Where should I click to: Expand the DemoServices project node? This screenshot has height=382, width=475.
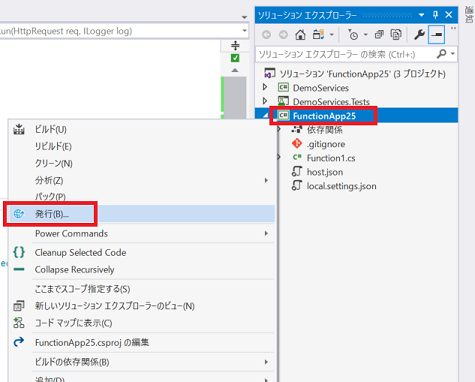pos(265,87)
